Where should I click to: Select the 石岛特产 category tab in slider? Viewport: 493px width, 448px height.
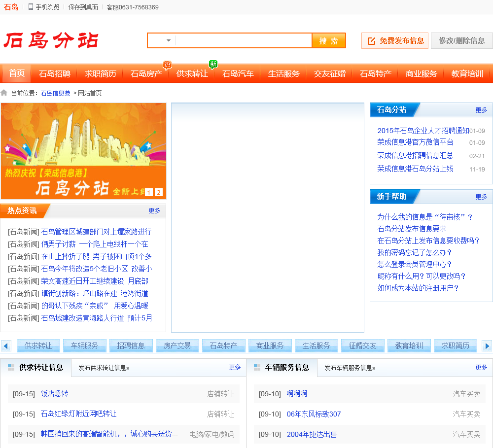pos(223,346)
